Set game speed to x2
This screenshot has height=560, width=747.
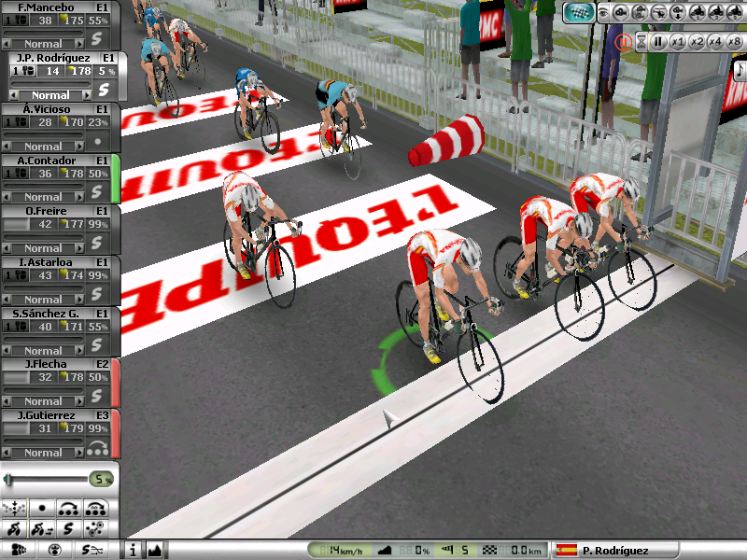696,41
